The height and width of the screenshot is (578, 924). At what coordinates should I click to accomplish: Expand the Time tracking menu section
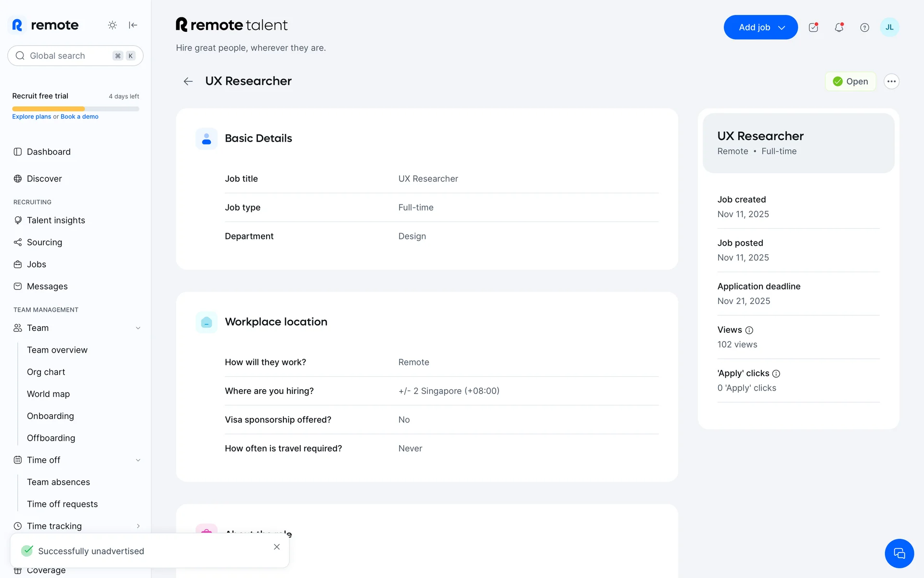coord(138,526)
